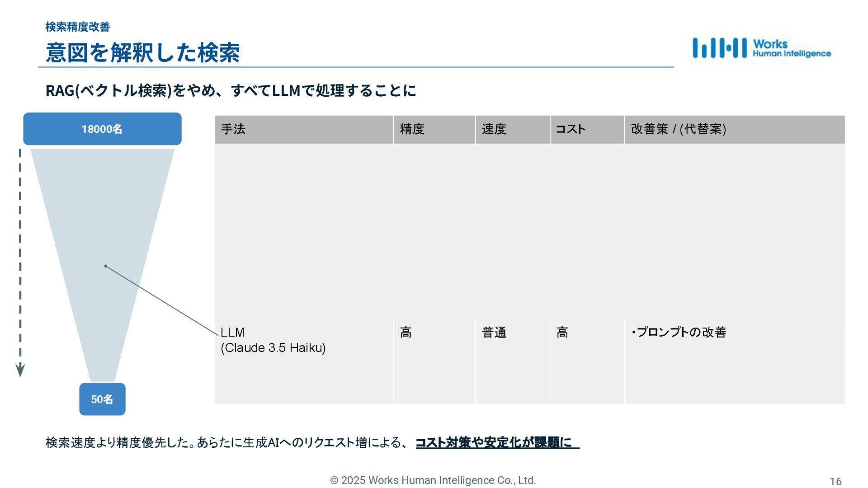
Task: Click the 検索精度改善 section label
Action: click(x=77, y=27)
